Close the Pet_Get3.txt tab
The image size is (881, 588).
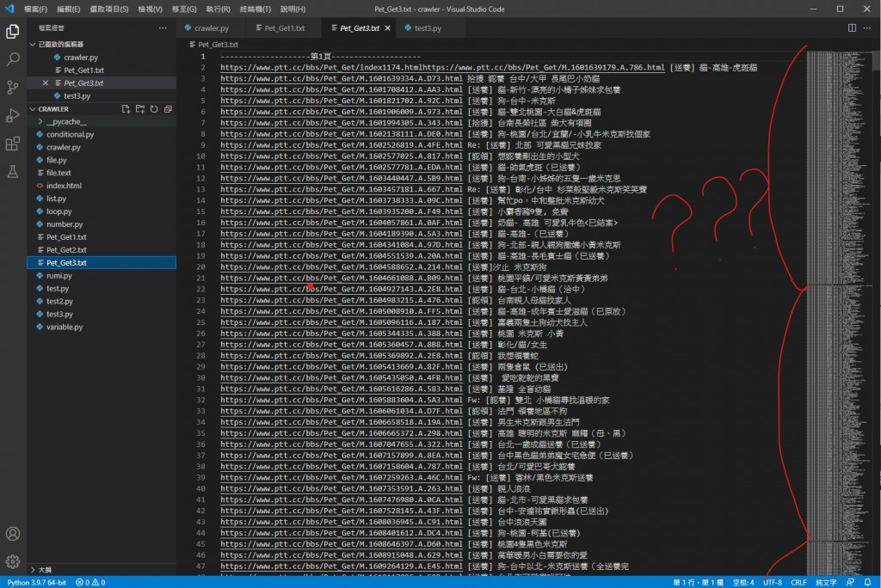coord(388,28)
